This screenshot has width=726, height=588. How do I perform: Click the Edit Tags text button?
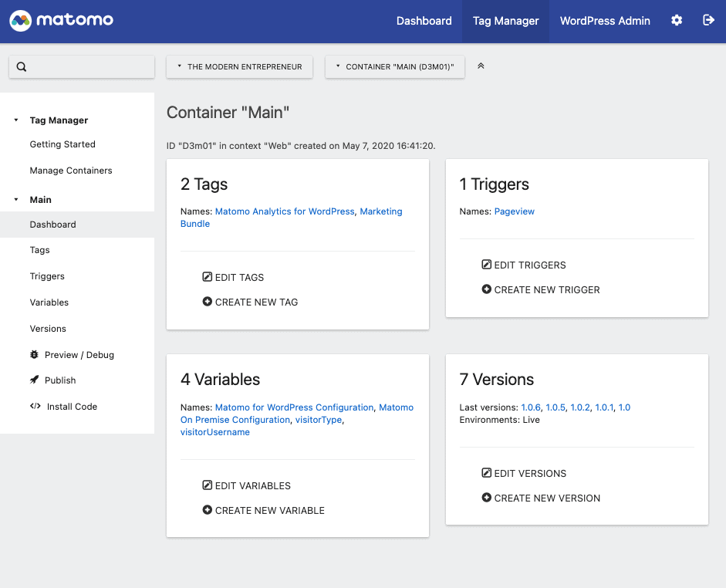point(239,277)
